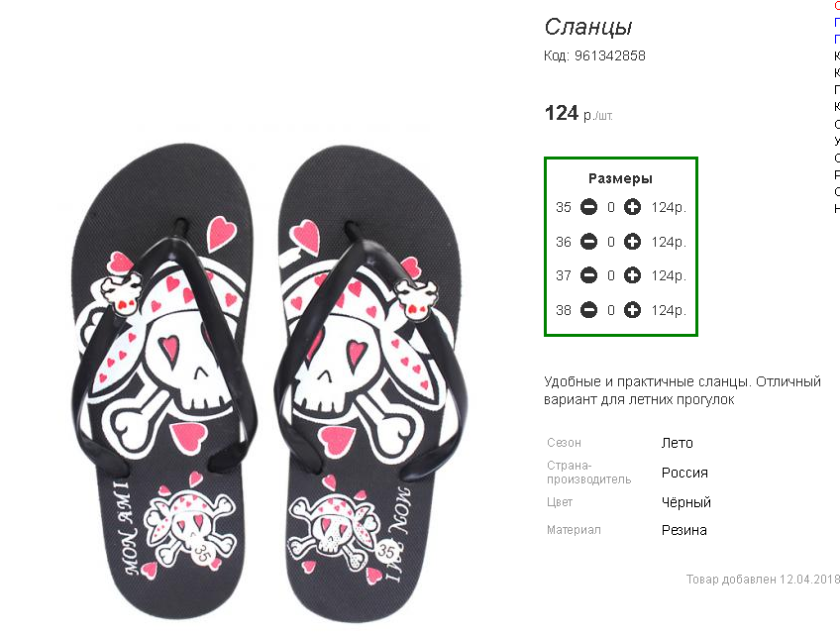Click the Россия country value
Image resolution: width=840 pixels, height=637 pixels.
coord(684,473)
